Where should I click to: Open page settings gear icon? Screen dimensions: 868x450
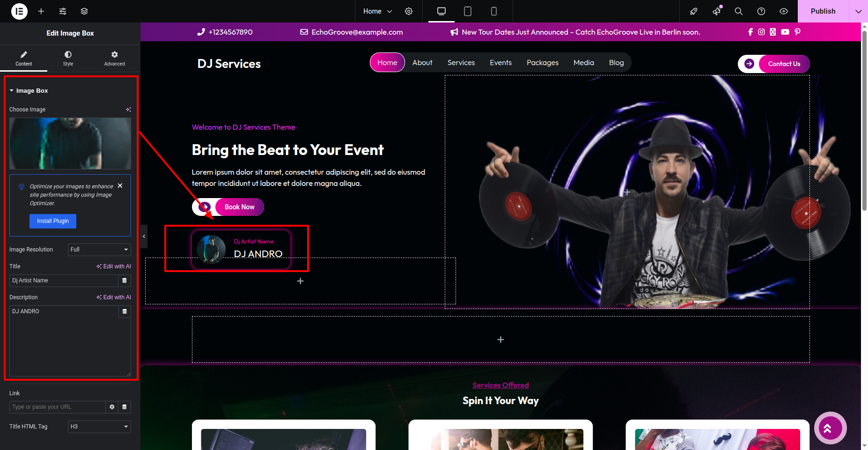coord(409,11)
